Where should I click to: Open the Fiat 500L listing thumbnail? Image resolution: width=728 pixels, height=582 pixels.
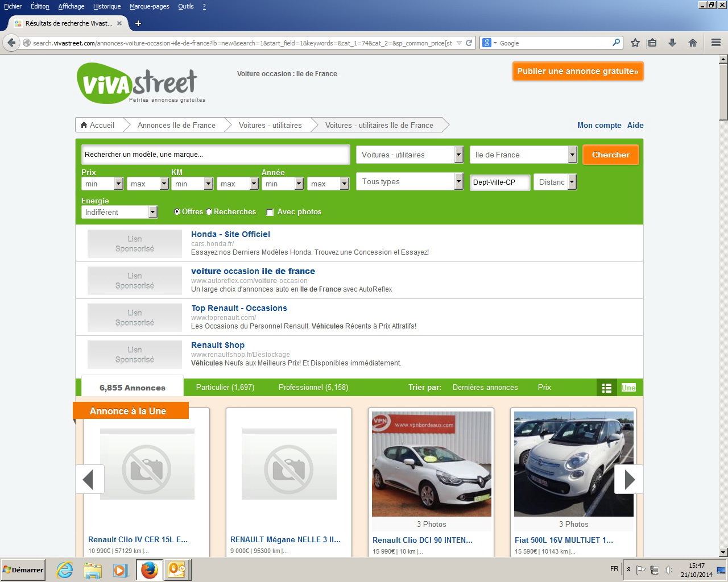[x=573, y=464]
